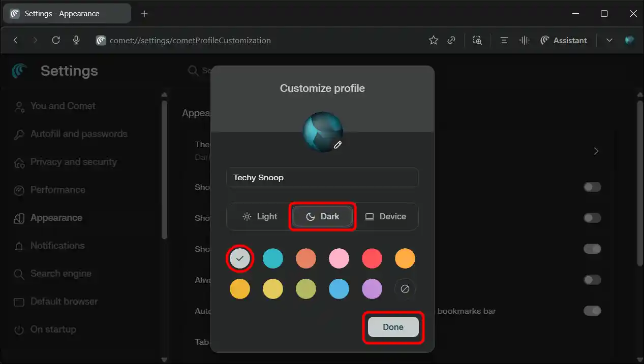Open the Assistant panel

(x=563, y=40)
